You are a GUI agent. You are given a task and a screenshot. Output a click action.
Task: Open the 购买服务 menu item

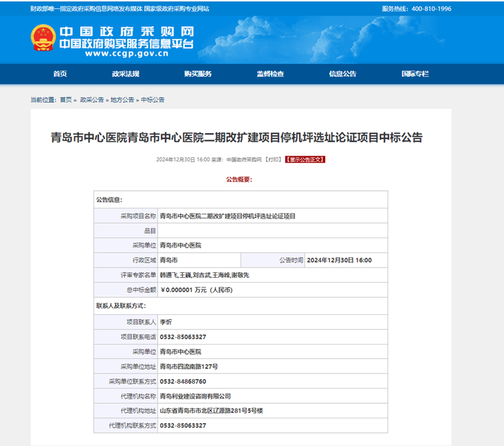[198, 74]
